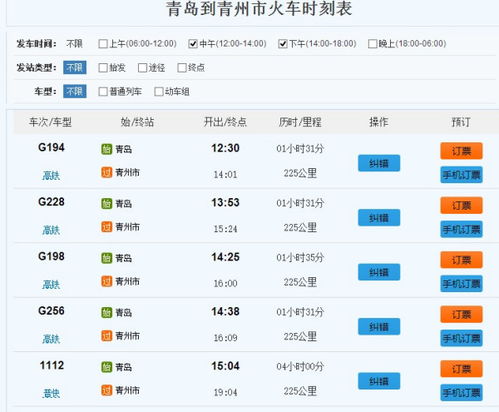Click 青州市 destination in 1112 row
499x412 pixels.
(x=127, y=390)
